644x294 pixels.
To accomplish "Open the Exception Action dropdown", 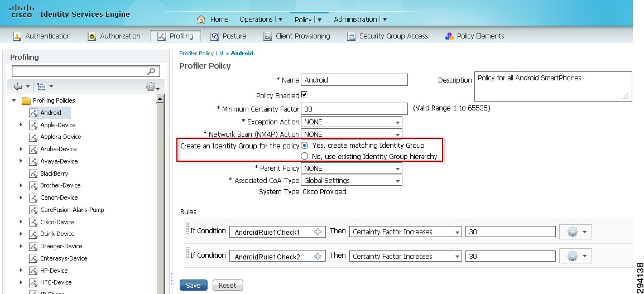I will pos(352,122).
